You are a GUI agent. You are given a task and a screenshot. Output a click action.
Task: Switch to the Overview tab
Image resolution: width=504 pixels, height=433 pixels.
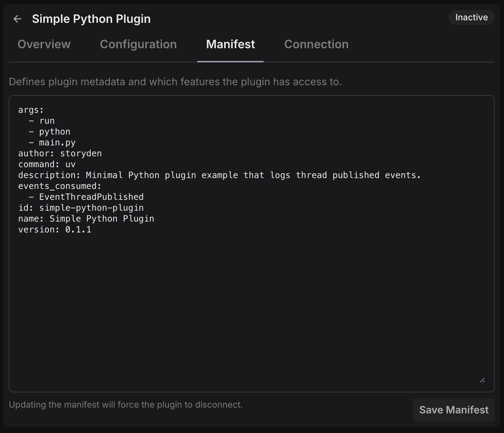(44, 44)
